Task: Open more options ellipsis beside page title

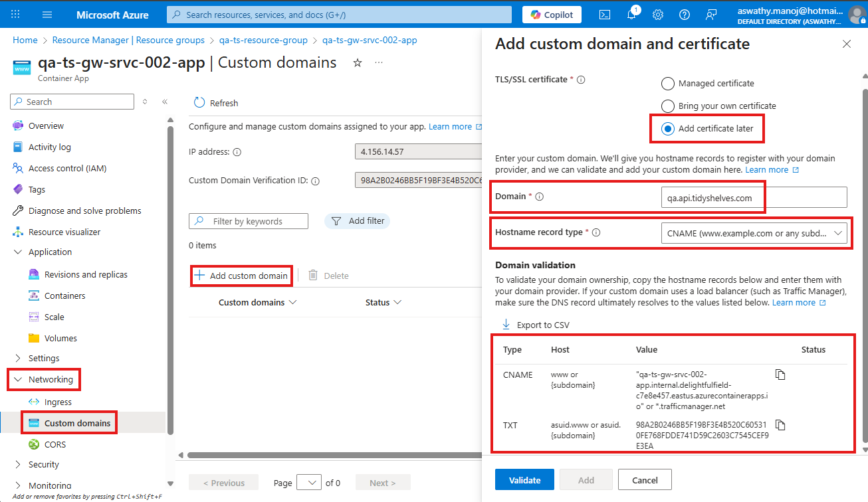Action: (379, 62)
